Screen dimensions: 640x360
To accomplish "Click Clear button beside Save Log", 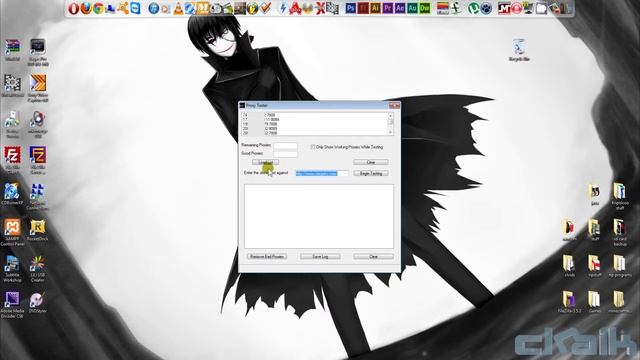I will pyautogui.click(x=373, y=257).
